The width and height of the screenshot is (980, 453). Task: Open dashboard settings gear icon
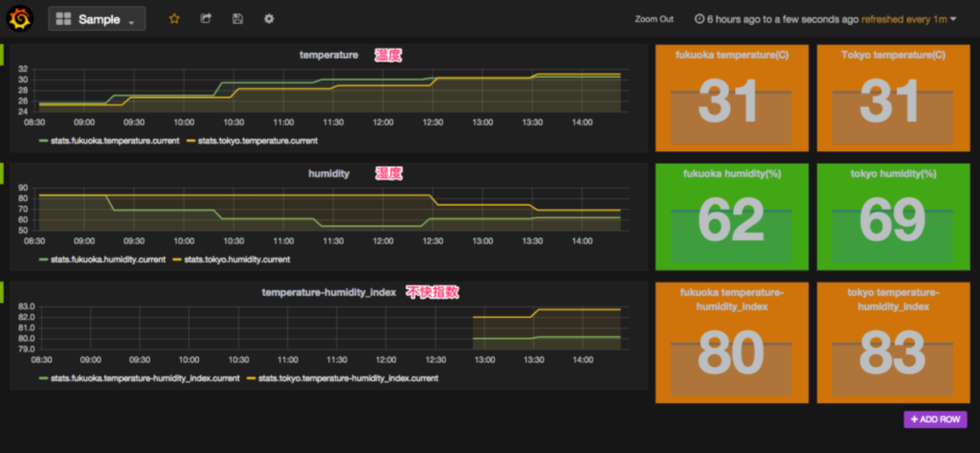click(x=269, y=19)
